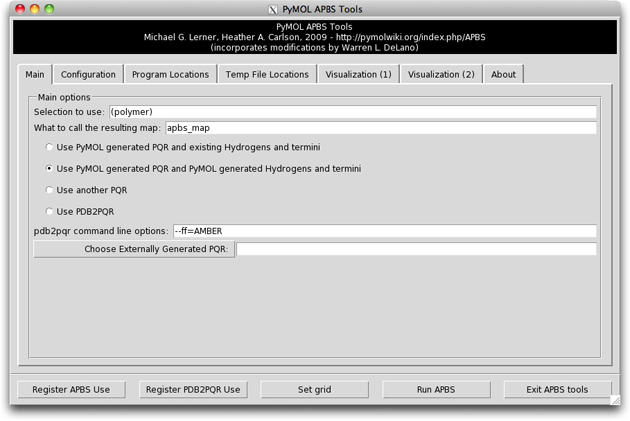This screenshot has height=421, width=630.
Task: Click Register APBS Use button
Action: coord(71,389)
